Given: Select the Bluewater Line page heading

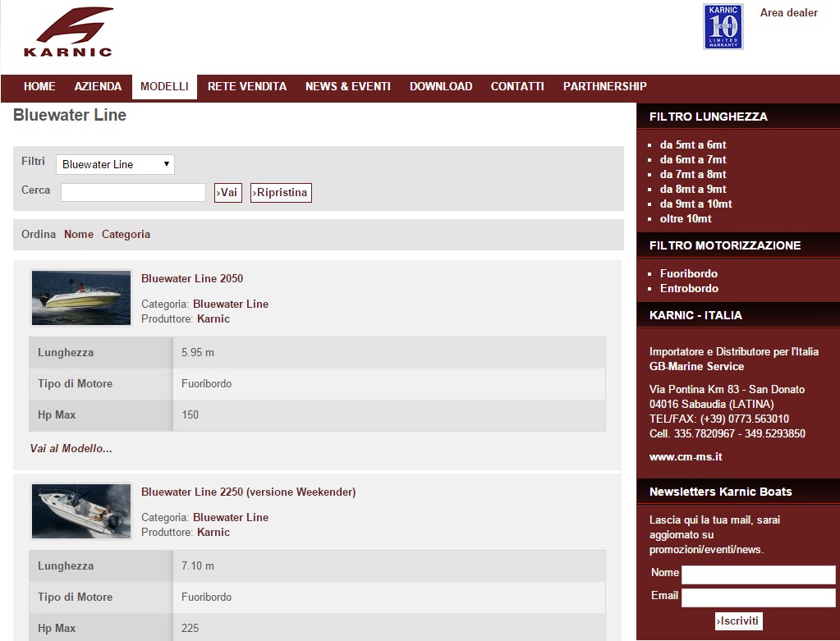Looking at the screenshot, I should pos(70,115).
